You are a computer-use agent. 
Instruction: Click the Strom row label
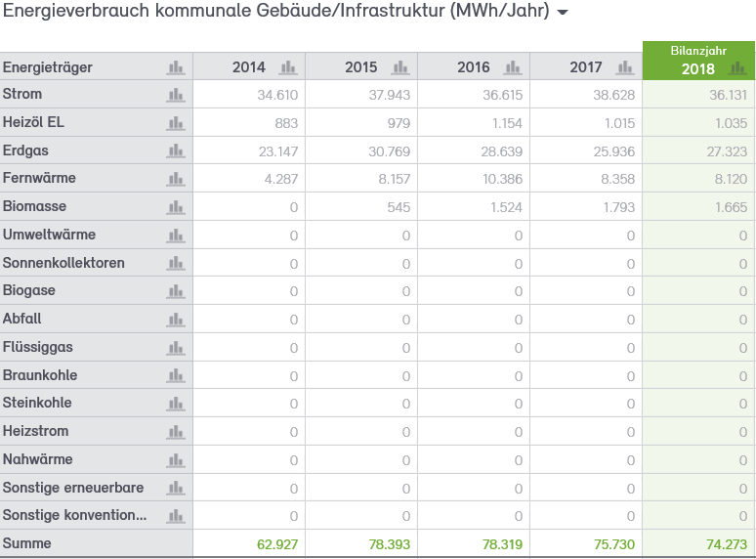22,94
